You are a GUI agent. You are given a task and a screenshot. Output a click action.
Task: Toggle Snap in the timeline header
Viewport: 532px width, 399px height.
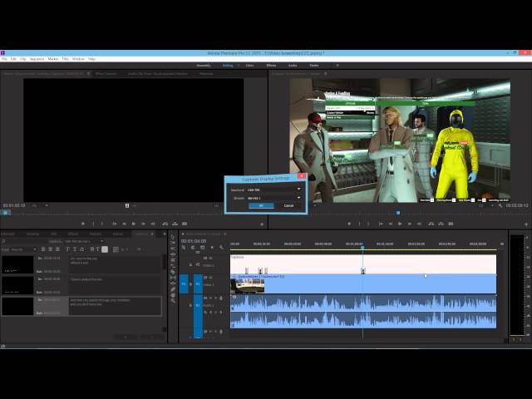pyautogui.click(x=193, y=248)
